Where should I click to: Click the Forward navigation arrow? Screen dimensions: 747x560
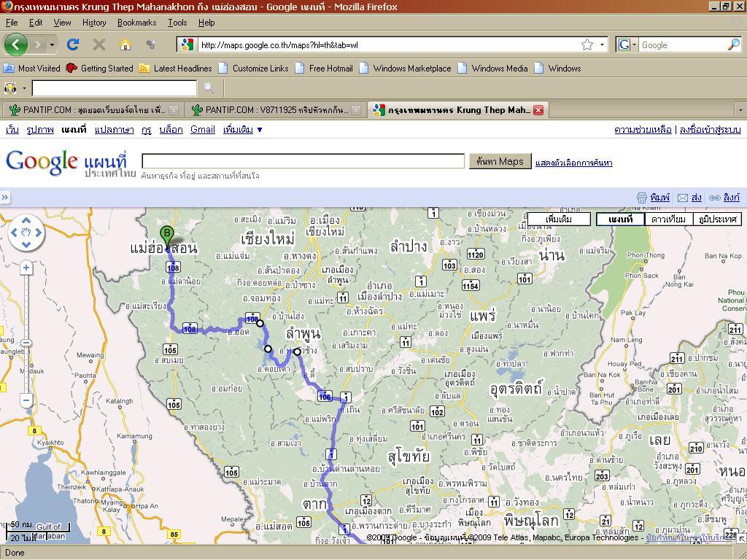(38, 44)
